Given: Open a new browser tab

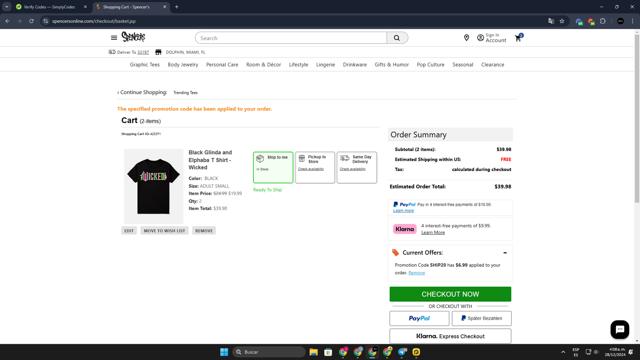Looking at the screenshot, I should (177, 7).
